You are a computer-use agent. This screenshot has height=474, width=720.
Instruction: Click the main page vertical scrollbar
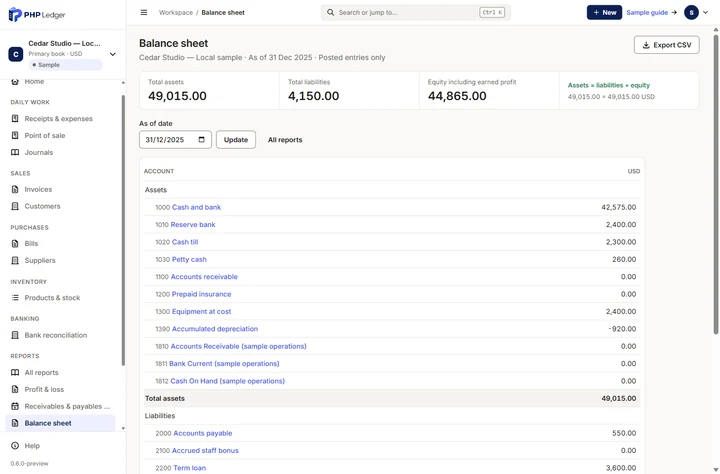(715, 184)
